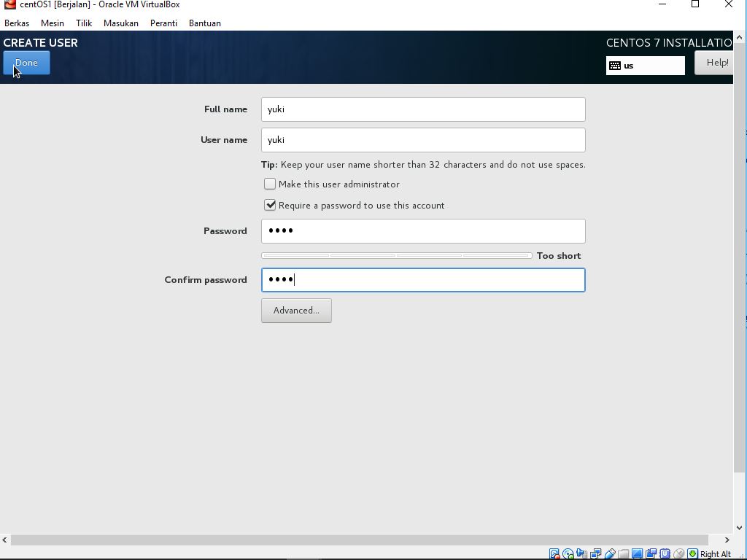Screen dimensions: 747x560
Task: Click the Done button
Action: [27, 63]
